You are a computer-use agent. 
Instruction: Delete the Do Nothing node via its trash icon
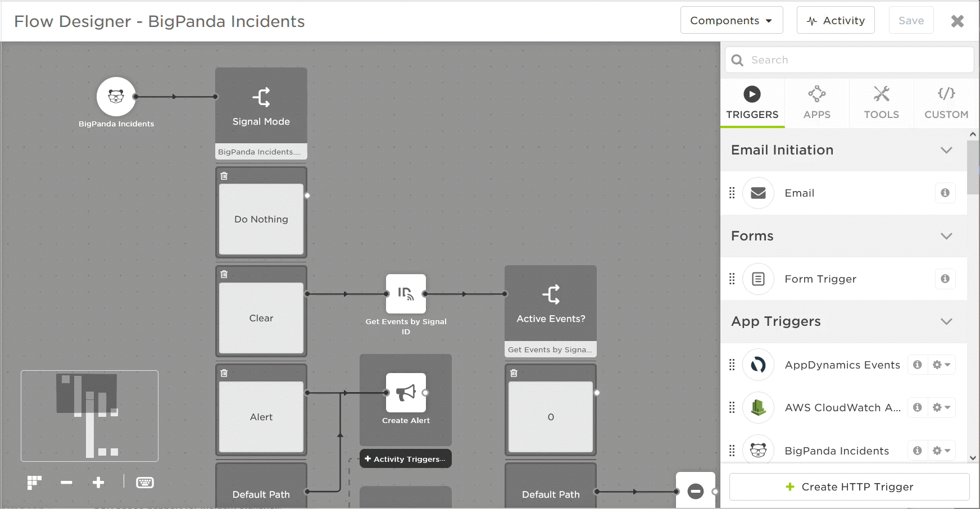click(224, 175)
